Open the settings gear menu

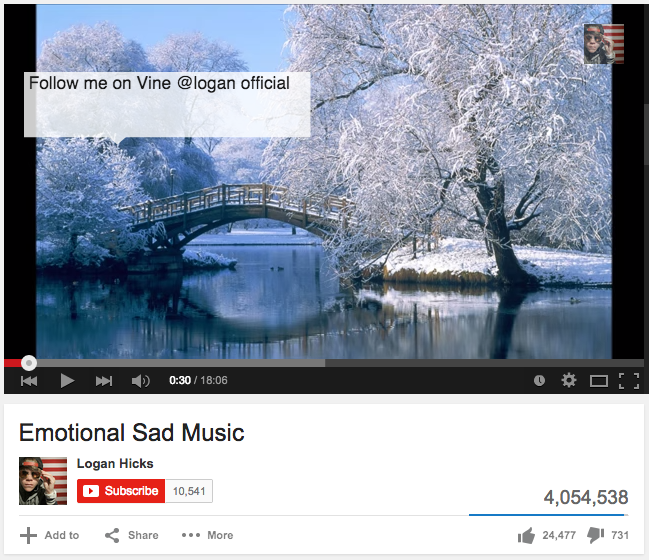click(x=569, y=380)
